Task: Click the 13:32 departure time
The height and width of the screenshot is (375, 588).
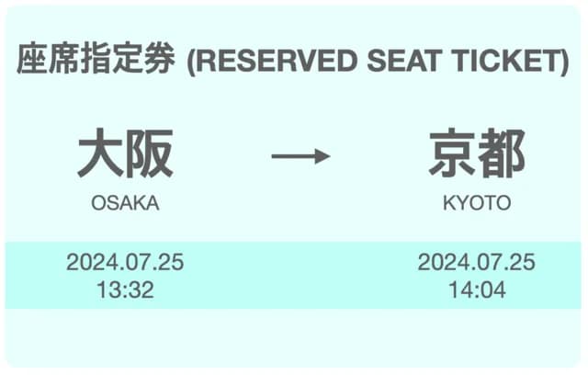Action: pos(125,290)
